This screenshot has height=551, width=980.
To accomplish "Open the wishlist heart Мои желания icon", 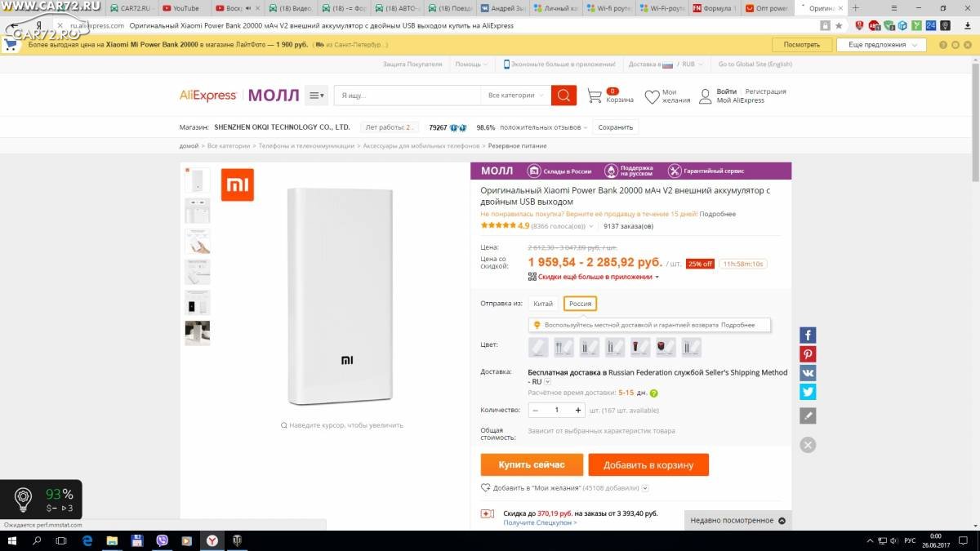I will click(652, 97).
